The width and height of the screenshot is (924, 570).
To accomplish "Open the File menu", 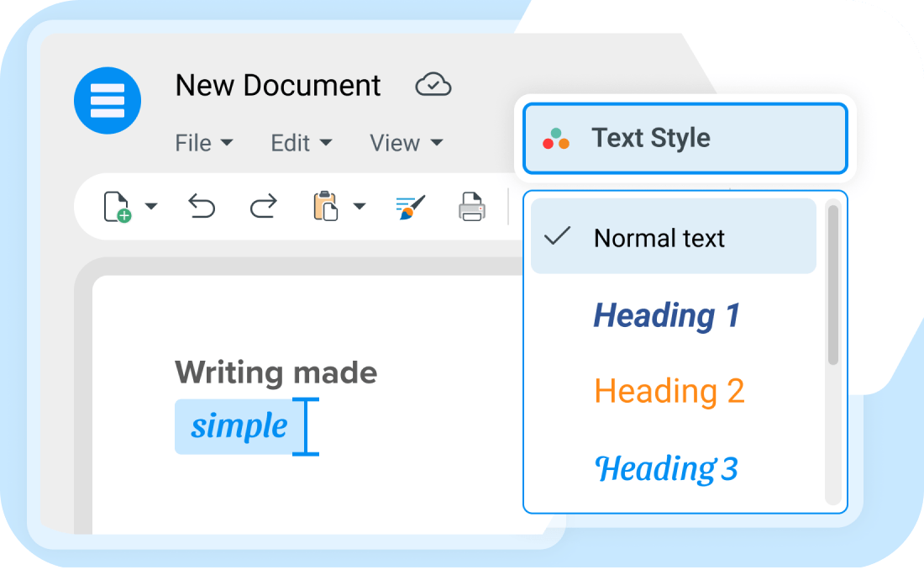I will [x=204, y=143].
